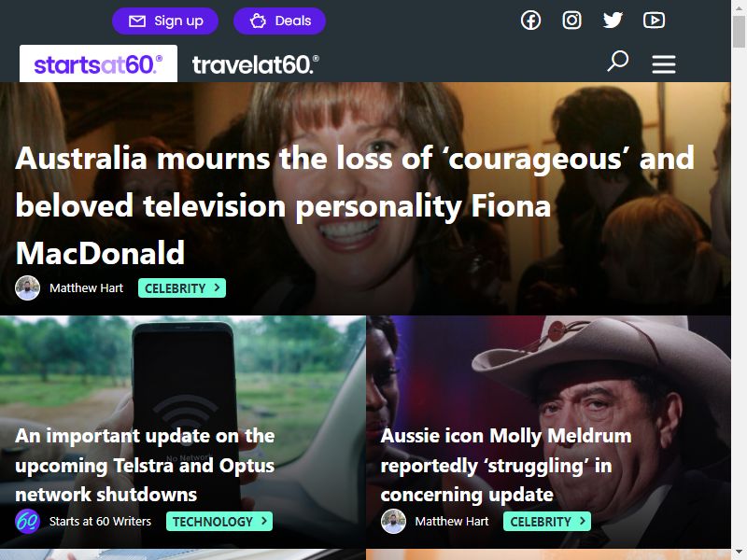Open the Twitter bird icon
The height and width of the screenshot is (560, 747).
pyautogui.click(x=613, y=21)
